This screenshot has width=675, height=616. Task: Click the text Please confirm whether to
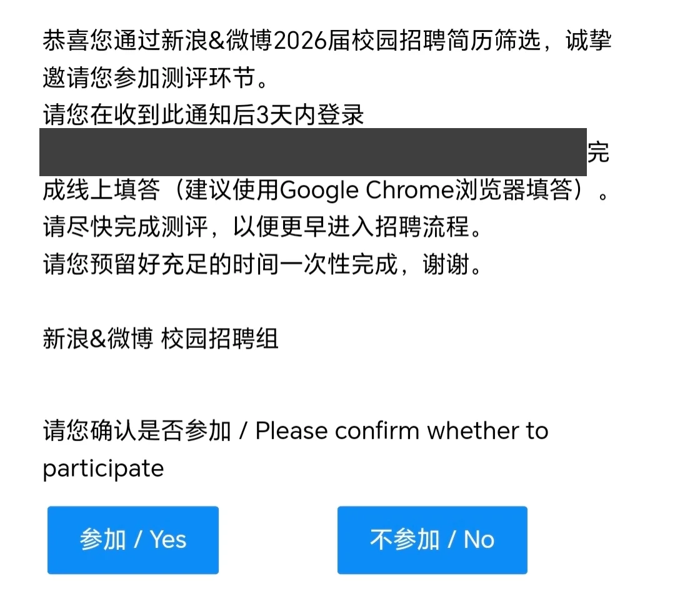(x=402, y=431)
